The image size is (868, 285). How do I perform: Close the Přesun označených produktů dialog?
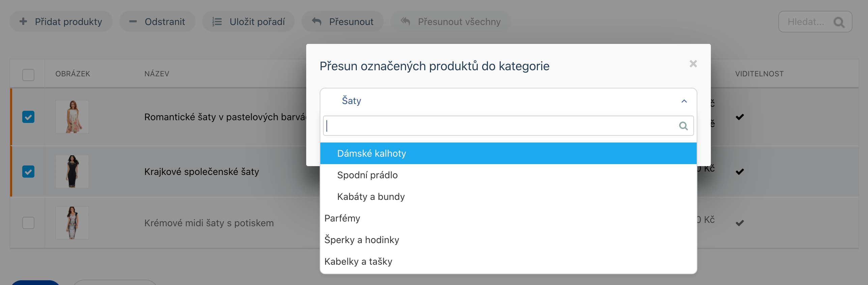click(x=693, y=64)
